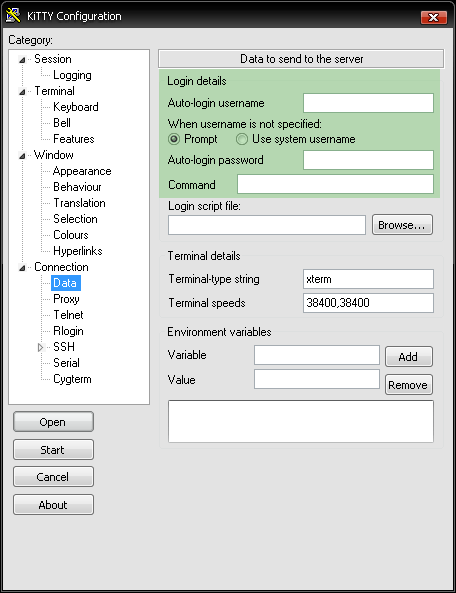This screenshot has height=593, width=456.
Task: Click the Cancel button
Action: pyautogui.click(x=53, y=477)
